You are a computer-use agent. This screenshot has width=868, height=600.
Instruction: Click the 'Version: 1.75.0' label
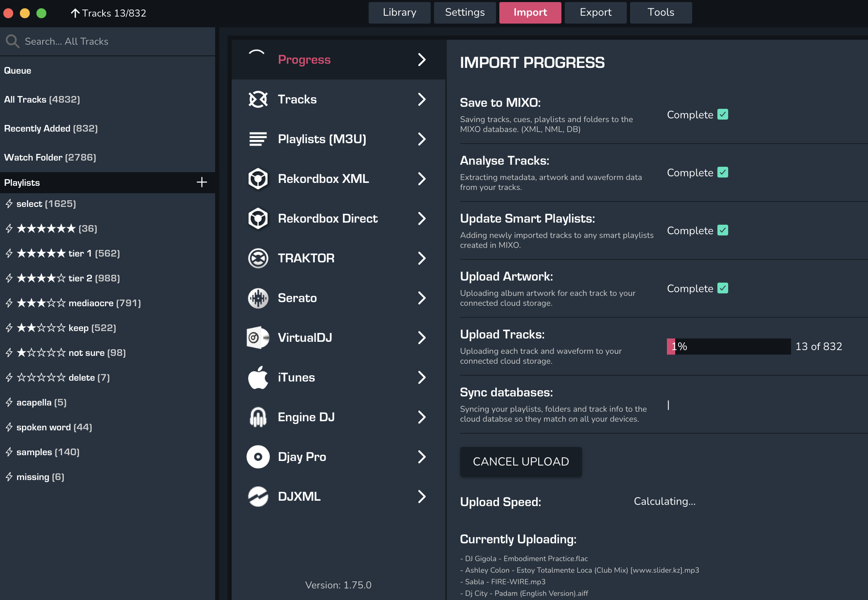(x=338, y=585)
